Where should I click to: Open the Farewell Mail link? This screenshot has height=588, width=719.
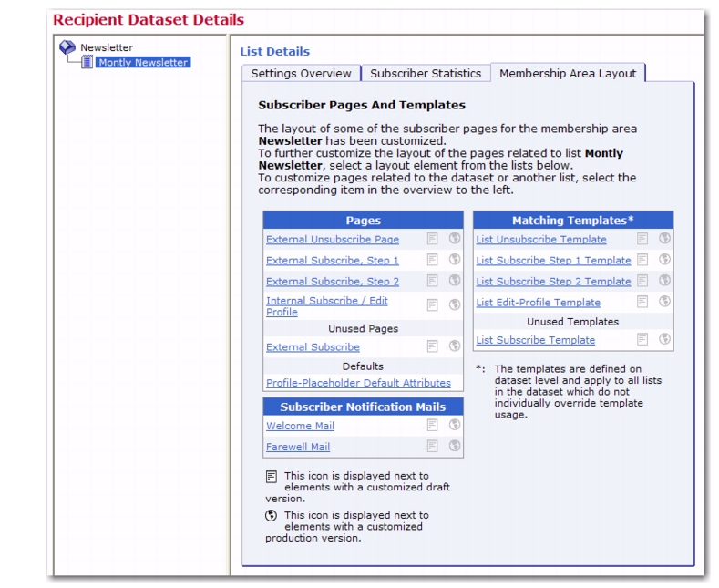(298, 447)
